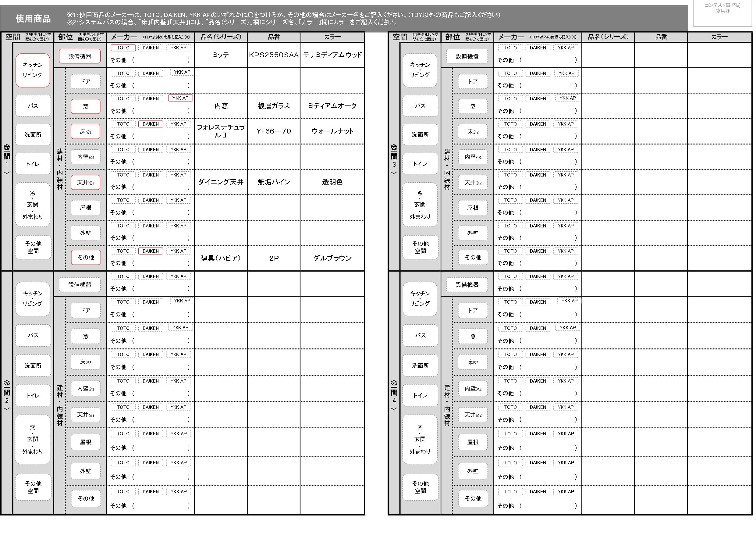Select the red-circled DAIKEN in 空間1 床 row
Image resolution: width=756 pixels, height=535 pixels.
pos(151,124)
